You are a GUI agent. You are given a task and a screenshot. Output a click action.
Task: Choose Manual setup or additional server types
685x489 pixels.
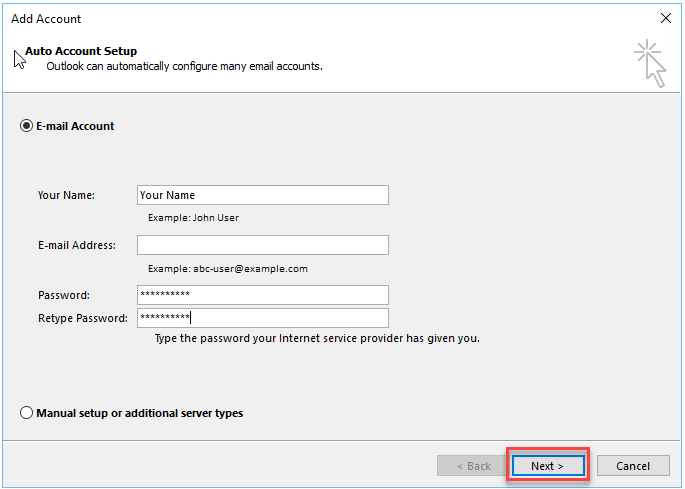pos(26,413)
